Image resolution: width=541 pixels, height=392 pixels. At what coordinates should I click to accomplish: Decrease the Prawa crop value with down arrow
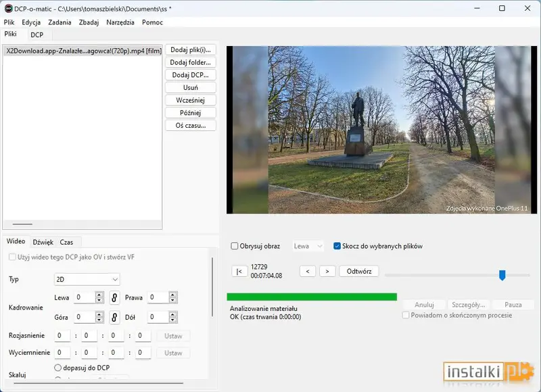173,300
